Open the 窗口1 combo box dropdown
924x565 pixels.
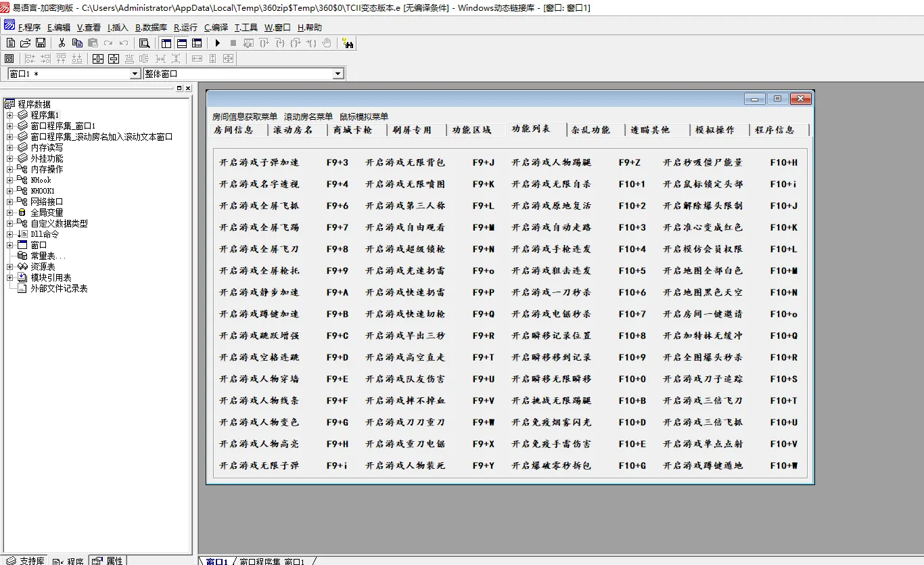tap(135, 74)
